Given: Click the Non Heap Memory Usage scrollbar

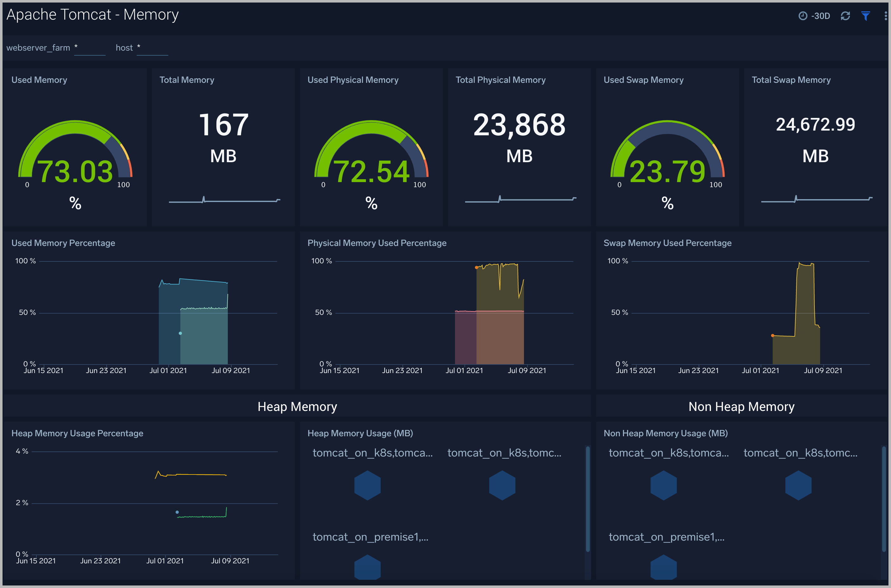Looking at the screenshot, I should (x=884, y=499).
